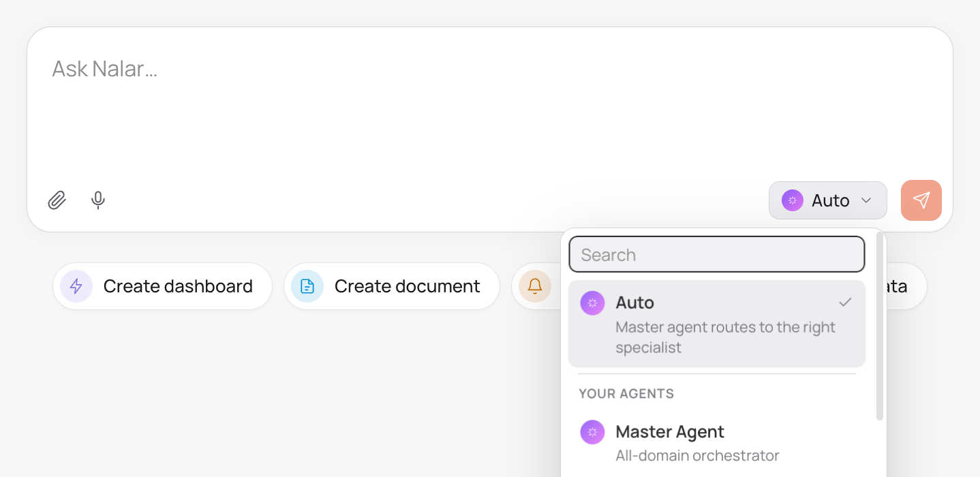This screenshot has height=477, width=980.
Task: Click the orange bell icon chip
Action: click(535, 286)
